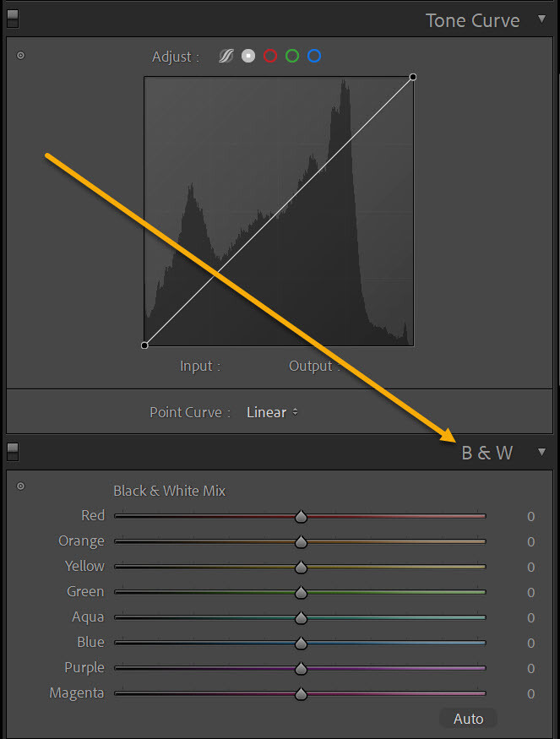560x739 pixels.
Task: Click the Black & White Mix label
Action: pyautogui.click(x=169, y=490)
